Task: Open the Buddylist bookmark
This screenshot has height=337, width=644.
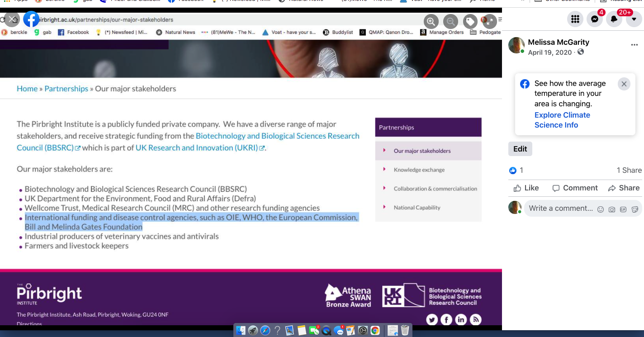Action: point(338,32)
